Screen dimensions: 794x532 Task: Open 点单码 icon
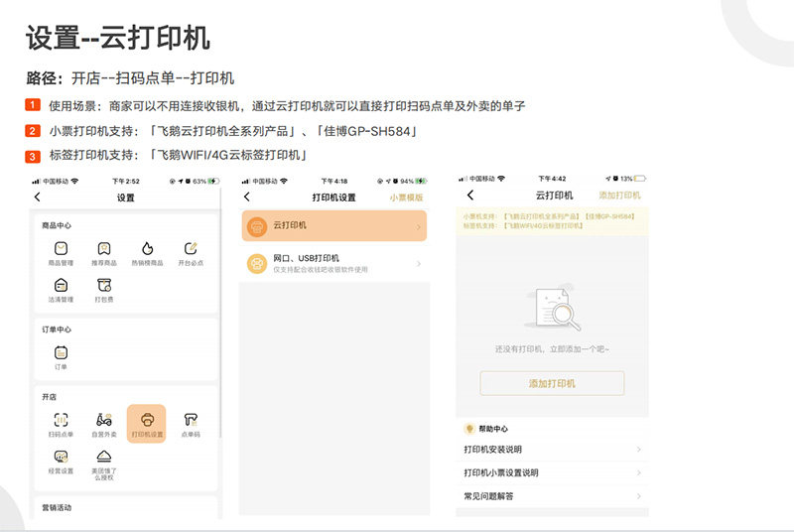[191, 420]
